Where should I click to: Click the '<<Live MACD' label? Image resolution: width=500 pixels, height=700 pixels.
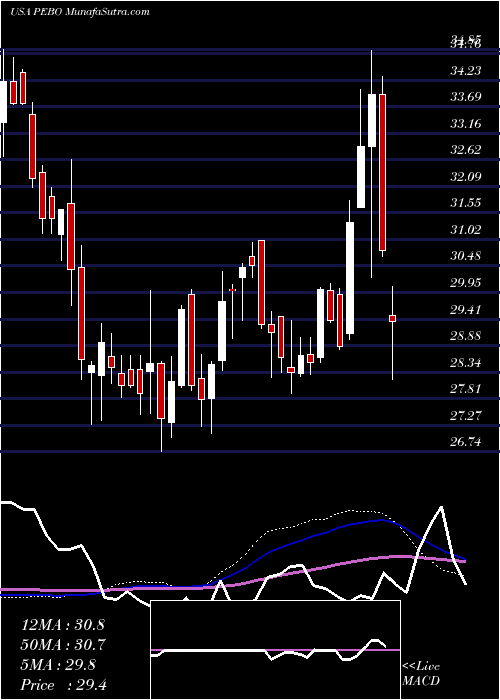click(421, 673)
